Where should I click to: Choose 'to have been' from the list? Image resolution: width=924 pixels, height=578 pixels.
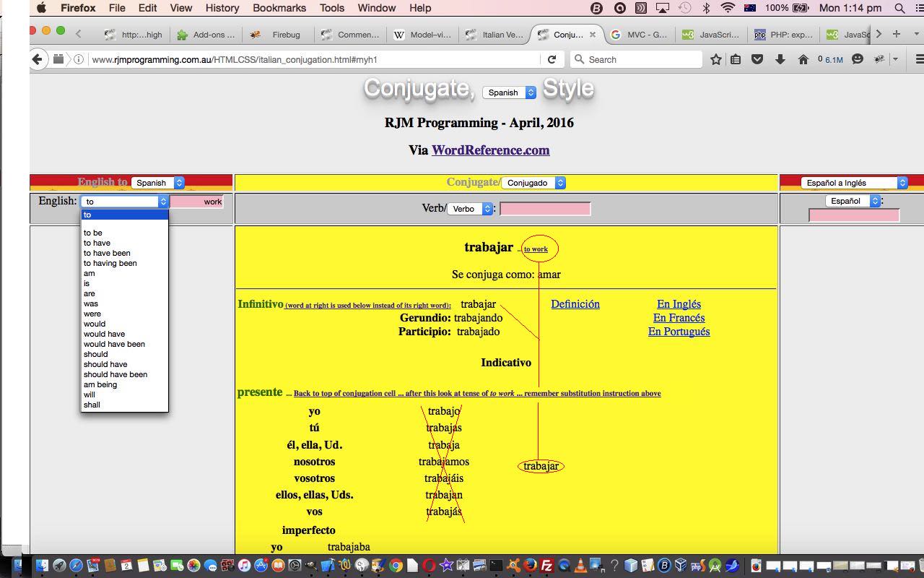(124, 253)
